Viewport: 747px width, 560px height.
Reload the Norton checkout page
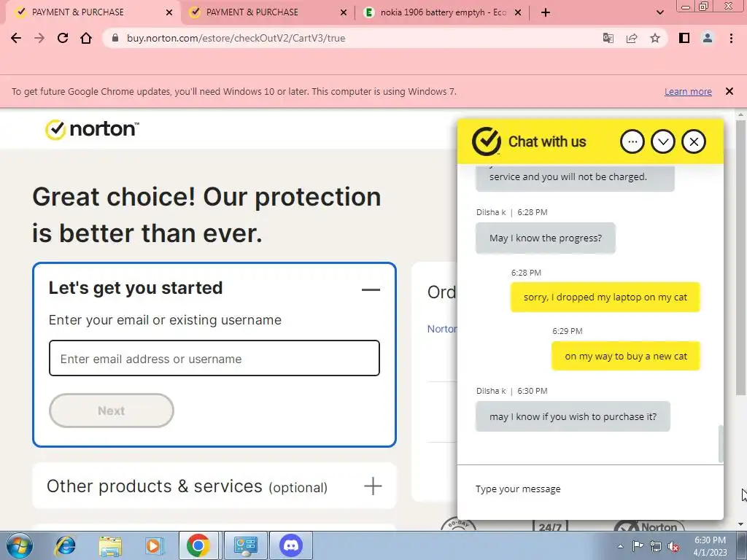63,38
